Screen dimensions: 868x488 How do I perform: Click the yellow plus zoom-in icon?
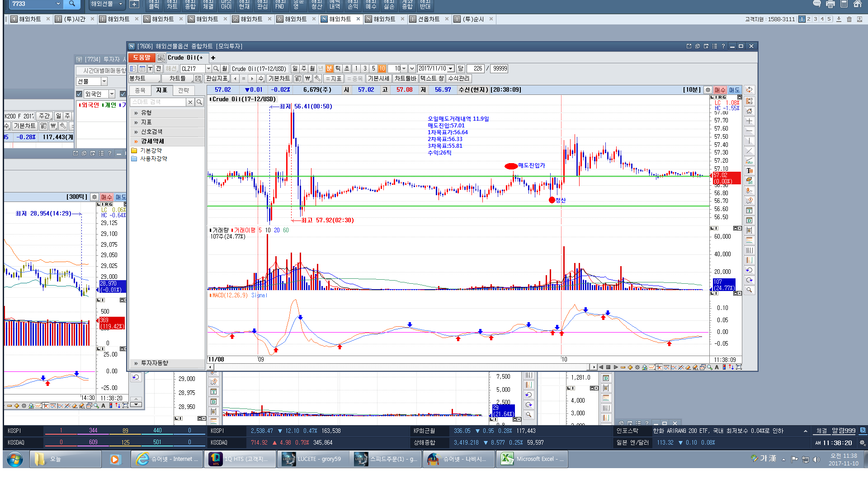[x=630, y=367]
